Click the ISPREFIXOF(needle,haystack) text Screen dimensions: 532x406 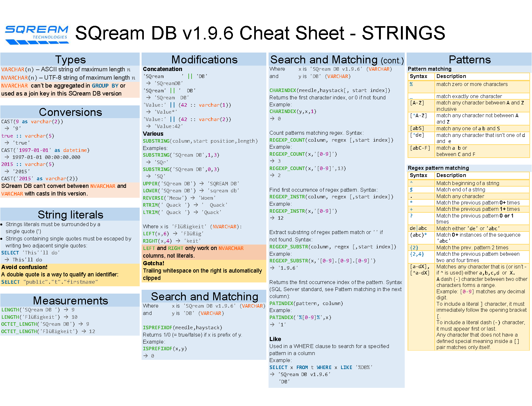(182, 328)
